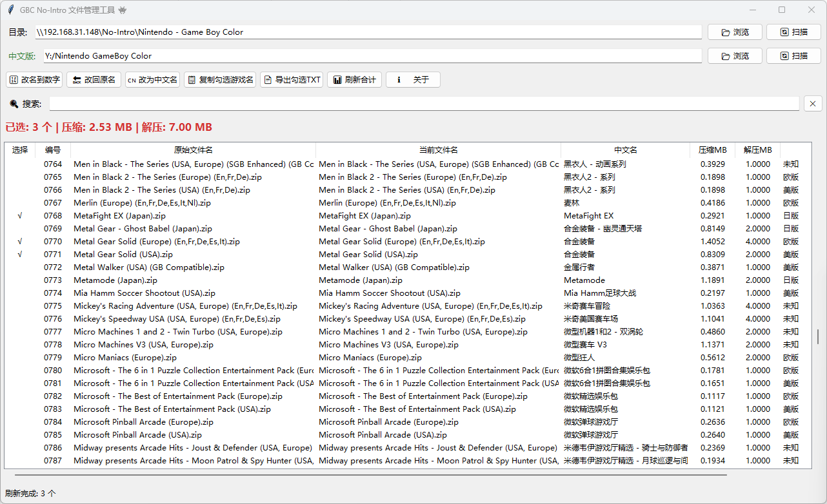Viewport: 827px width, 504px height.
Task: Export checked list with 导出勾选TXT
Action: pyautogui.click(x=292, y=80)
